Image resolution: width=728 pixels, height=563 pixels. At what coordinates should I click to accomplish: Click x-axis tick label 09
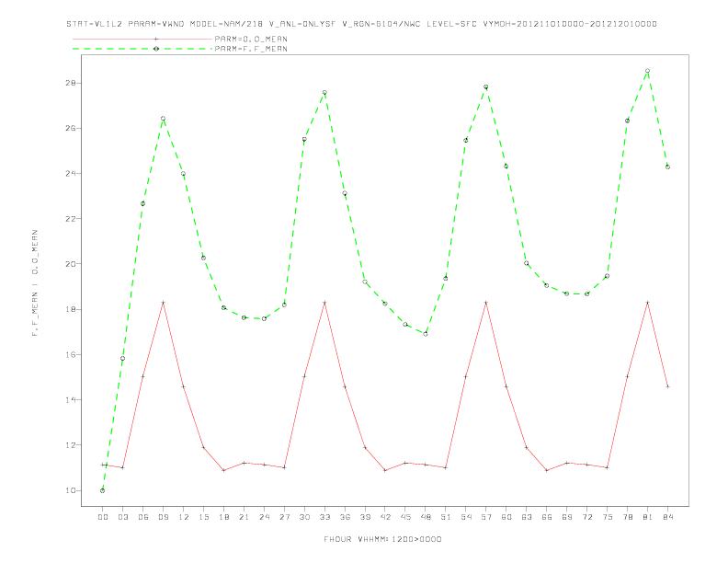tap(163, 517)
